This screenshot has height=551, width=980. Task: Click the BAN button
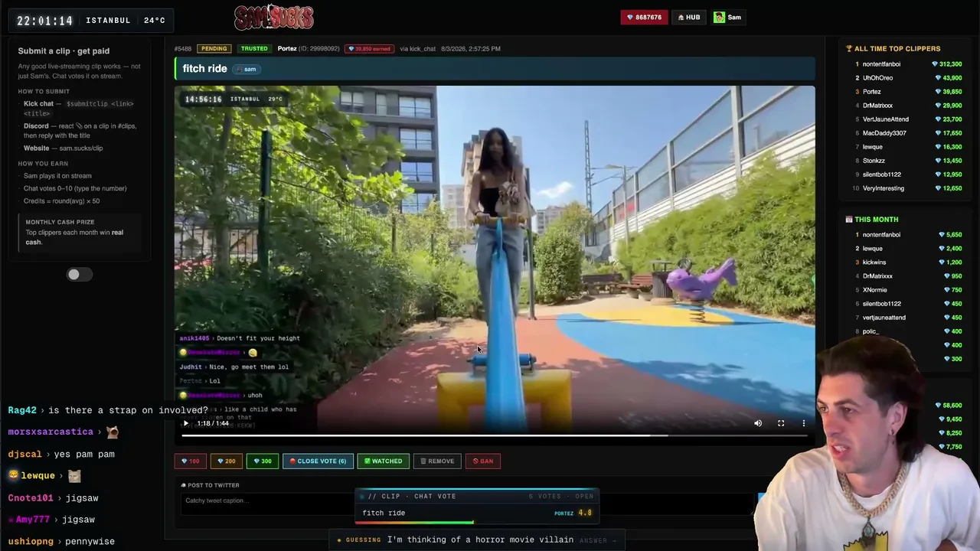(483, 461)
